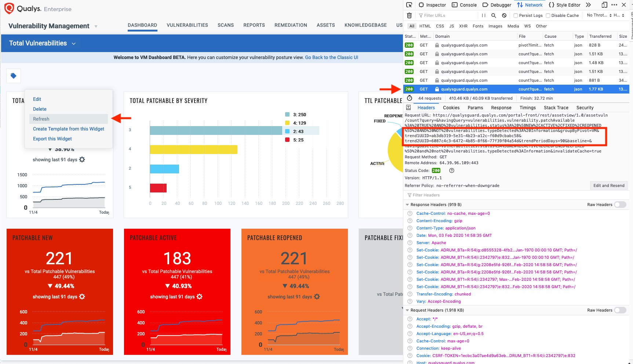Open the Total Vulnerabilities dropdown
Screen dimensions: 633x364
(73, 43)
